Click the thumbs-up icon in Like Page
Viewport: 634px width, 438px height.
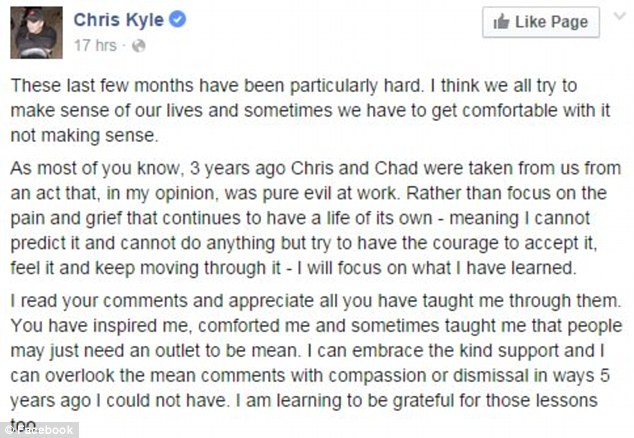[x=502, y=22]
